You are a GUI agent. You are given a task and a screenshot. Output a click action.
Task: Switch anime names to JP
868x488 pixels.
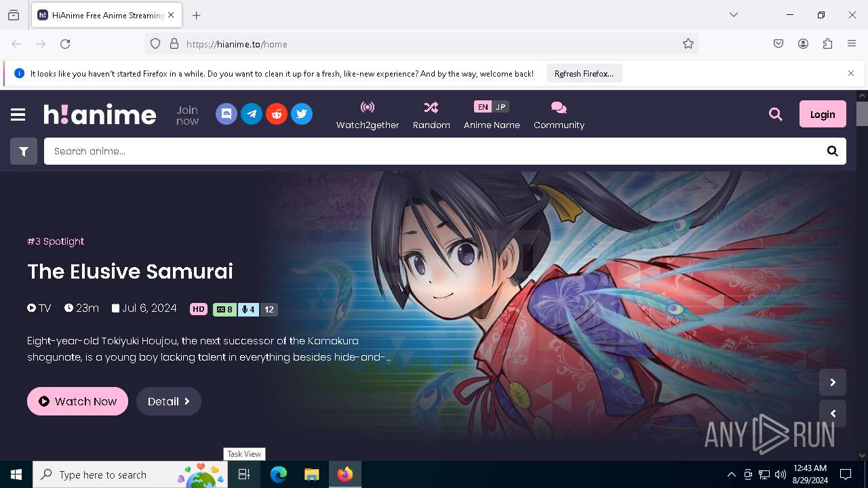click(500, 106)
